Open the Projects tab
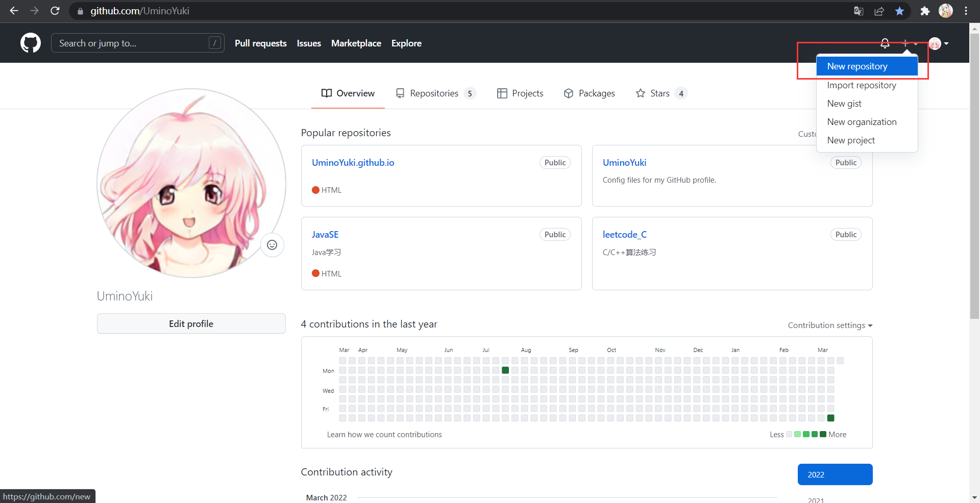The height and width of the screenshot is (503, 980). pyautogui.click(x=520, y=93)
